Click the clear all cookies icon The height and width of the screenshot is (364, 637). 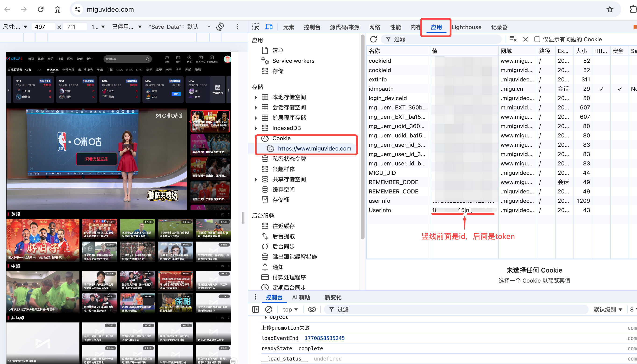pos(513,39)
